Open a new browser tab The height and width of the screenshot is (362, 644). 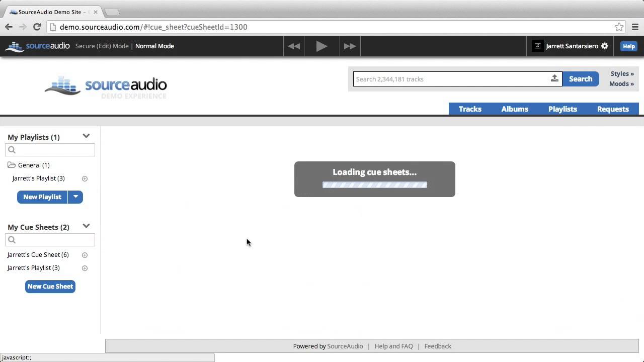pos(112,12)
